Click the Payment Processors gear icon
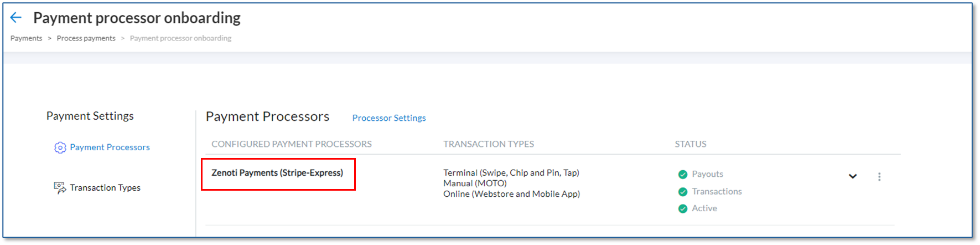This screenshot has width=980, height=245. click(60, 147)
